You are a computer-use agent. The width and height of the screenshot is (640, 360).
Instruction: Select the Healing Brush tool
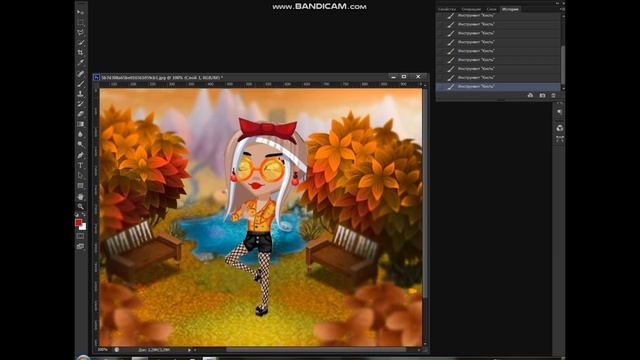click(80, 74)
